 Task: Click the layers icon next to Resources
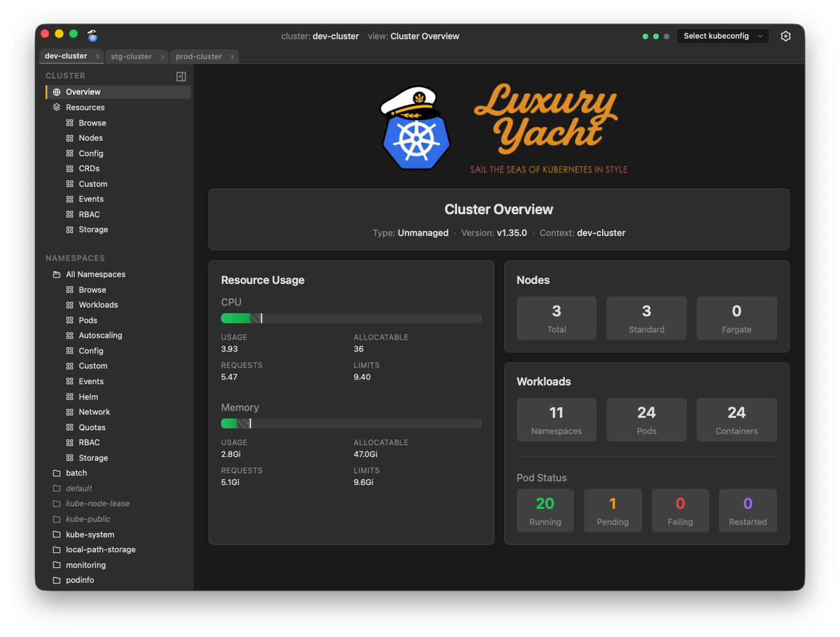57,107
